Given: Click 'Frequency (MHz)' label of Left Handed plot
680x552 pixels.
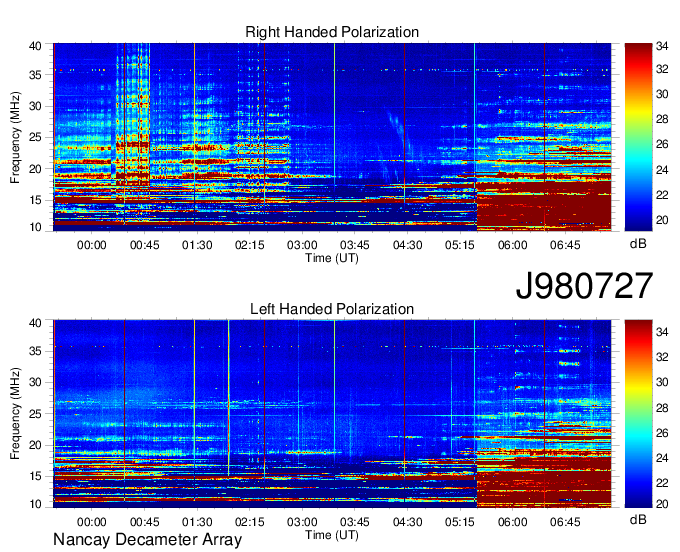Looking at the screenshot, I should pyautogui.click(x=15, y=414).
